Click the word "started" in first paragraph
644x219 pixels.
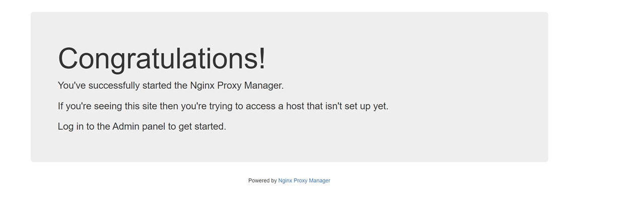coord(157,86)
